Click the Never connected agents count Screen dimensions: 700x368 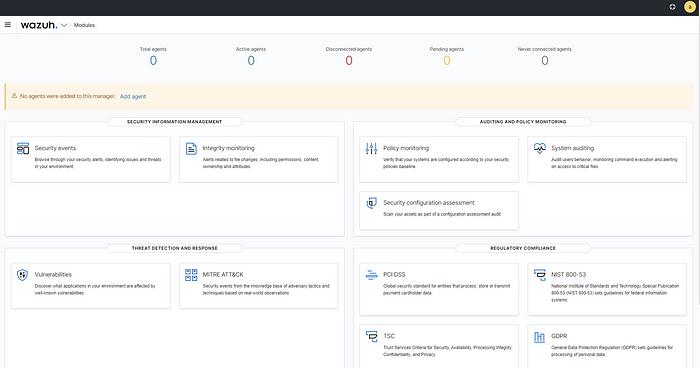(x=545, y=61)
